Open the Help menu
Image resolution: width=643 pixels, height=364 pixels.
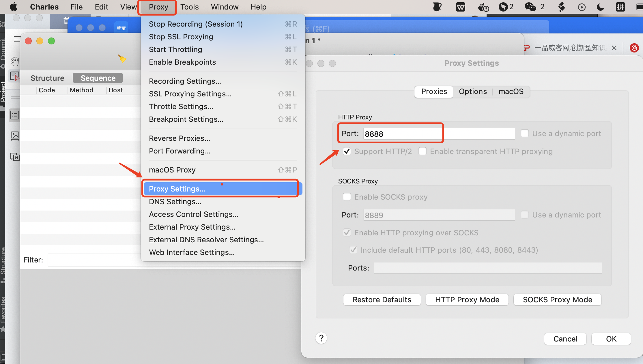click(x=258, y=7)
